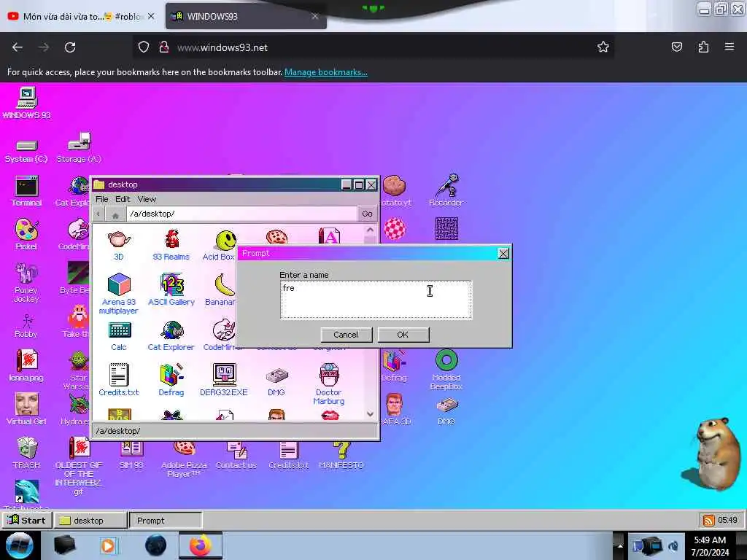Launch the Poney Jockey icon
The height and width of the screenshot is (560, 747).
click(x=26, y=282)
